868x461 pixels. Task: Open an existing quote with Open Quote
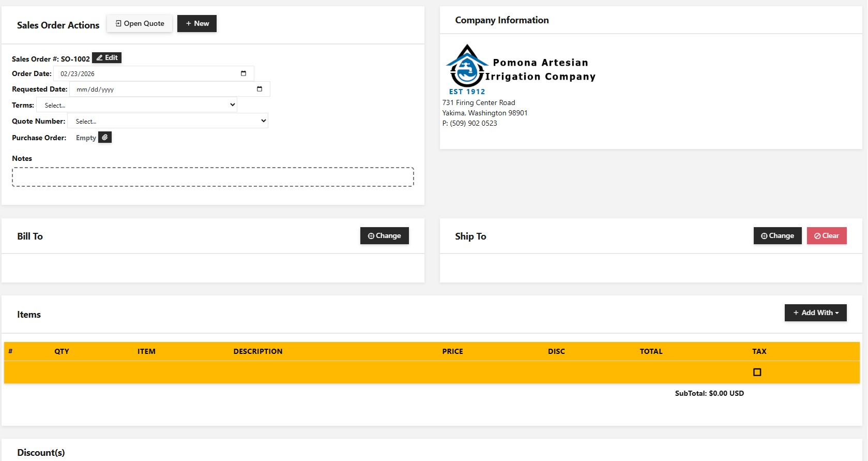(x=140, y=24)
